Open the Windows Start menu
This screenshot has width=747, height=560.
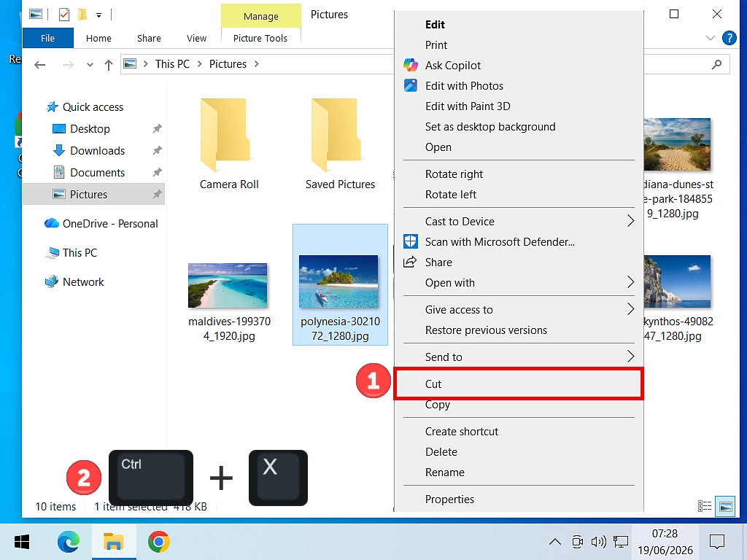[x=22, y=542]
